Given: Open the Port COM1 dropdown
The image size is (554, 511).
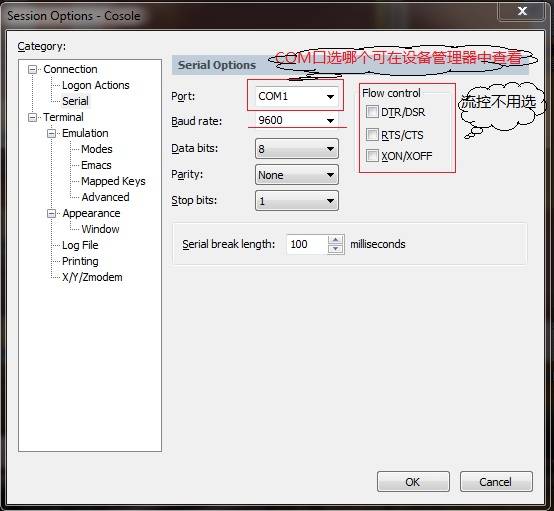Looking at the screenshot, I should coord(296,96).
